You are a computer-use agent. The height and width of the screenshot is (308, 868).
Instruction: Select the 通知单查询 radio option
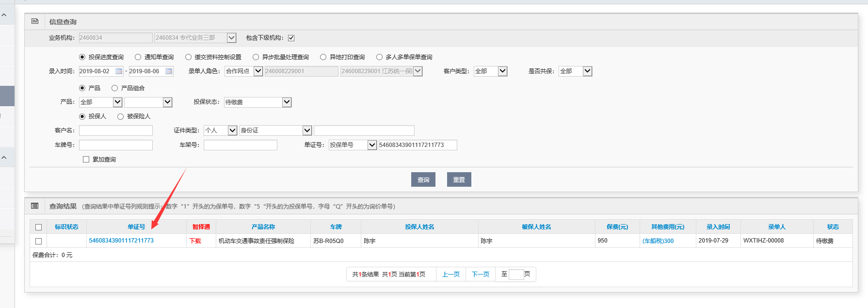point(138,57)
